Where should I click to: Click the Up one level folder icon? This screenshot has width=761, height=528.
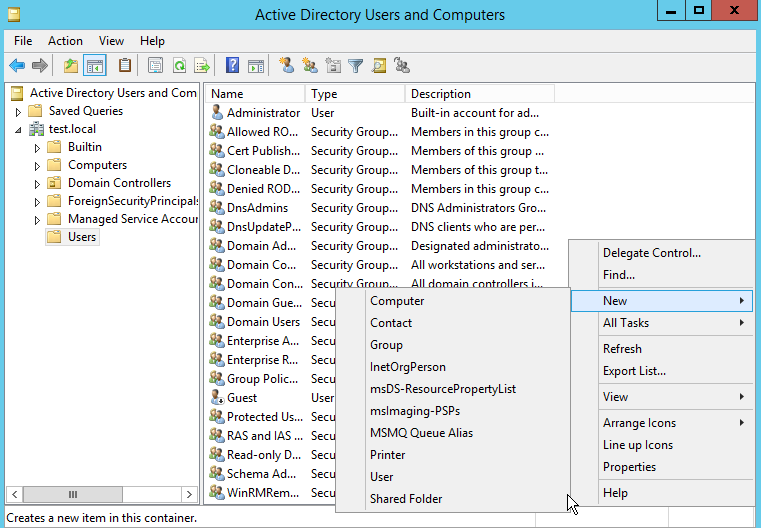71,66
